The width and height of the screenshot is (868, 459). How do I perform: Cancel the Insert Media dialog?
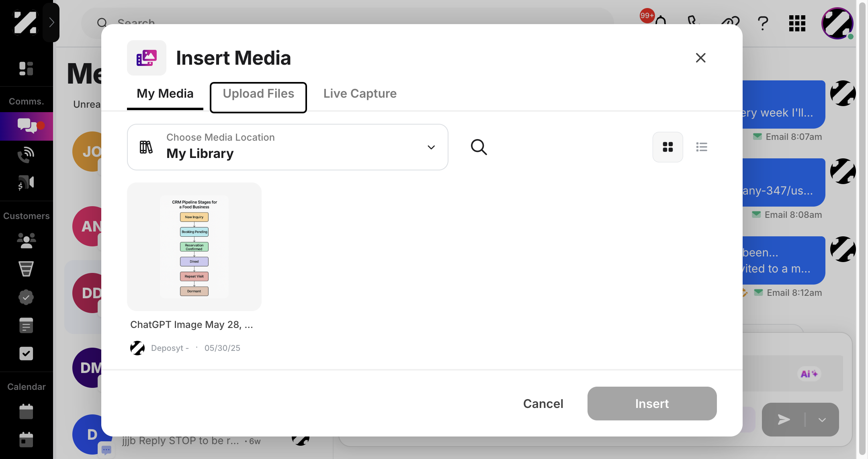point(543,404)
